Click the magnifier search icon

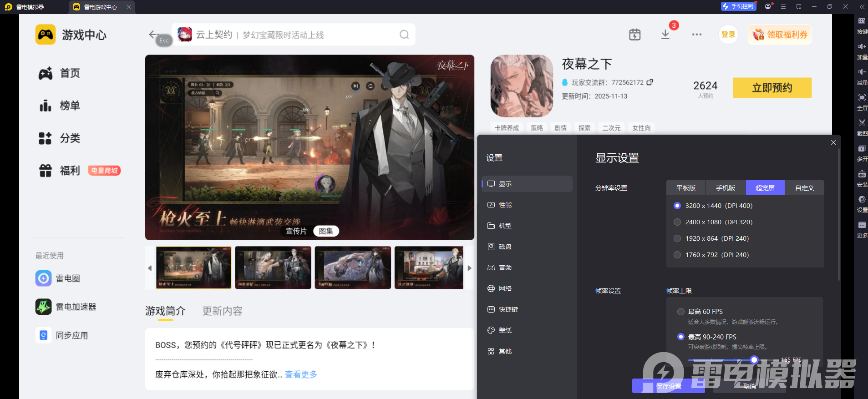coord(404,35)
